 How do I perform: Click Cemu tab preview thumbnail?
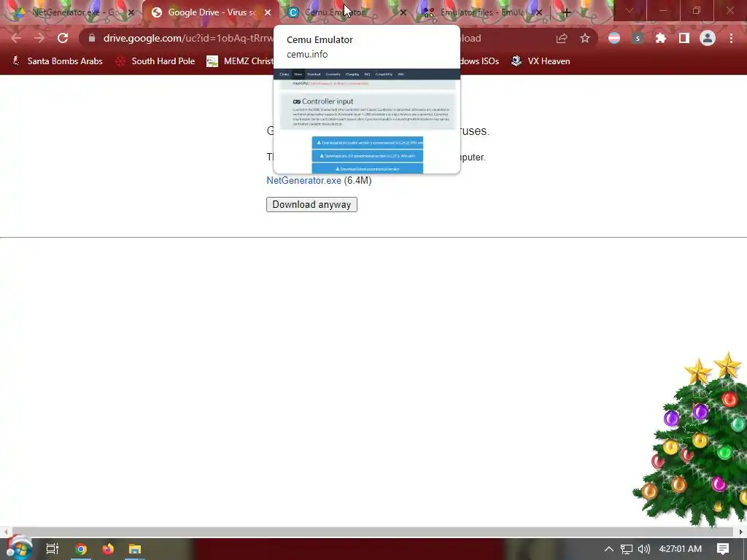pyautogui.click(x=367, y=122)
